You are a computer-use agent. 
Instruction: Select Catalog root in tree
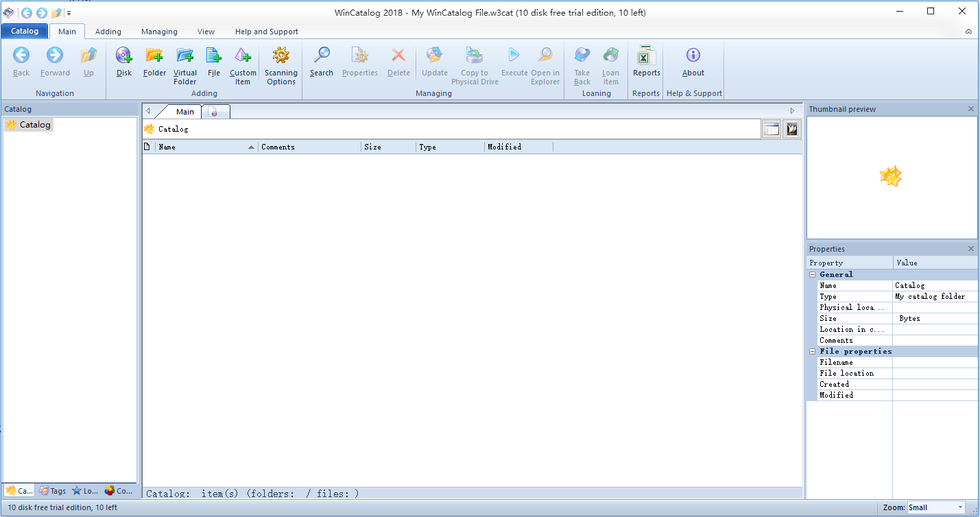coord(28,125)
